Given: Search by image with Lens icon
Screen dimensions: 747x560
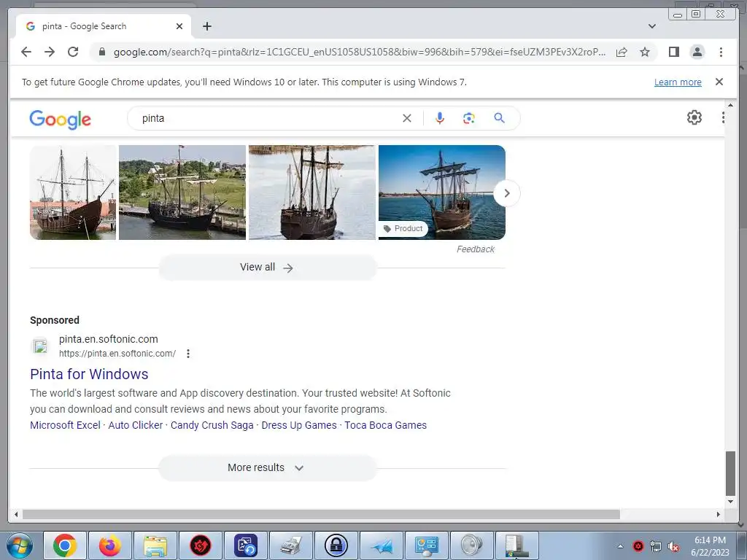Looking at the screenshot, I should tap(469, 118).
